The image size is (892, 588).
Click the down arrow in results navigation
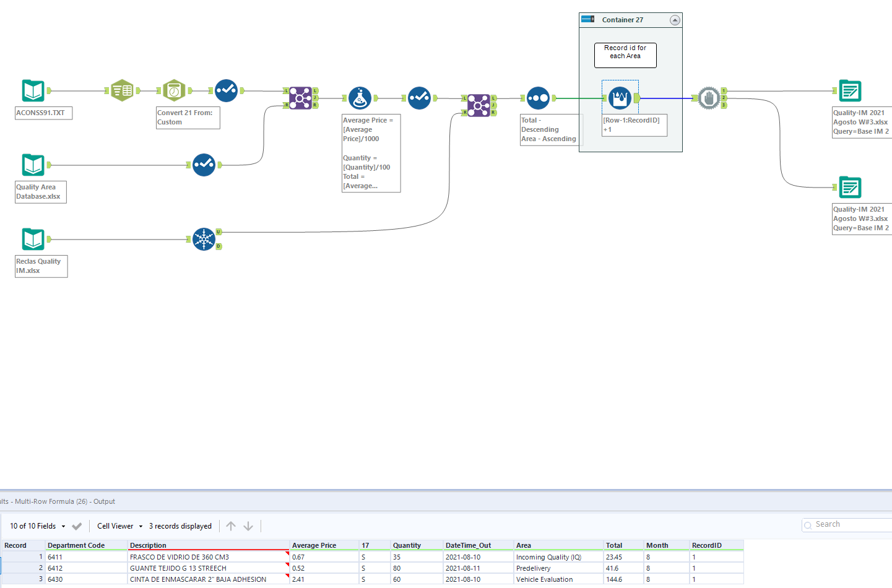248,526
